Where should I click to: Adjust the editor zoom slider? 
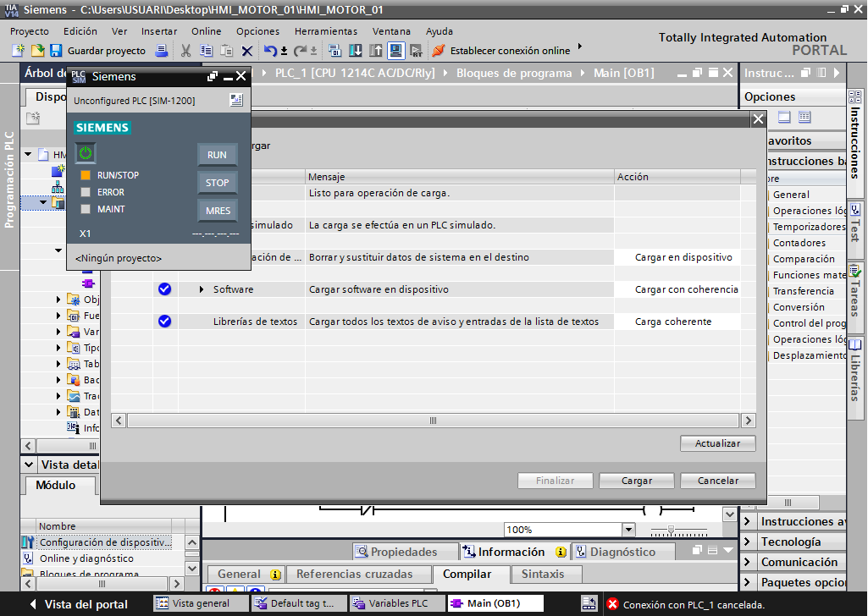(x=671, y=530)
